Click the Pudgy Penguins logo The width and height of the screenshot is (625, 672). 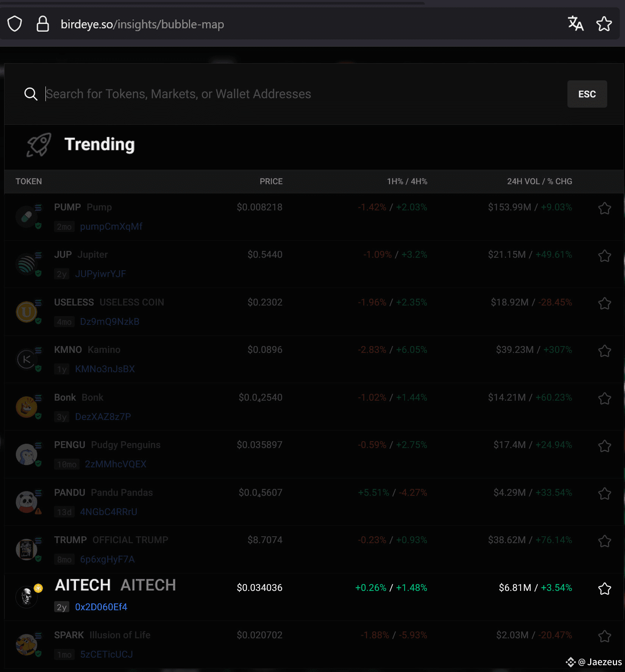27,454
